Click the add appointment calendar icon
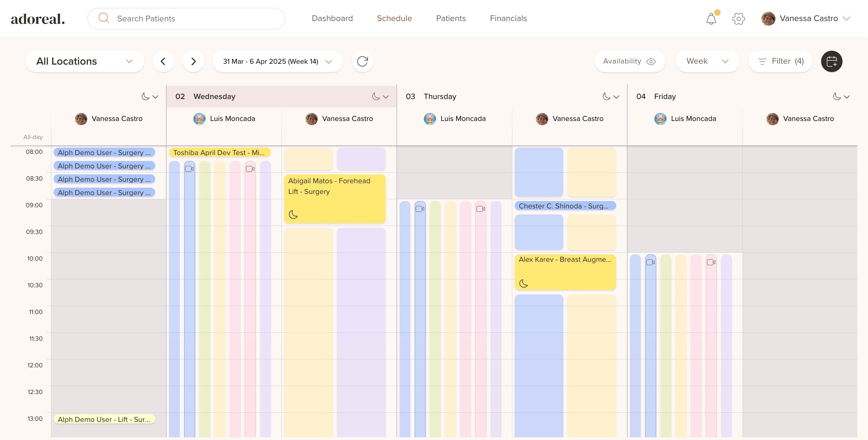Viewport: 868px width, 440px height. pos(831,61)
